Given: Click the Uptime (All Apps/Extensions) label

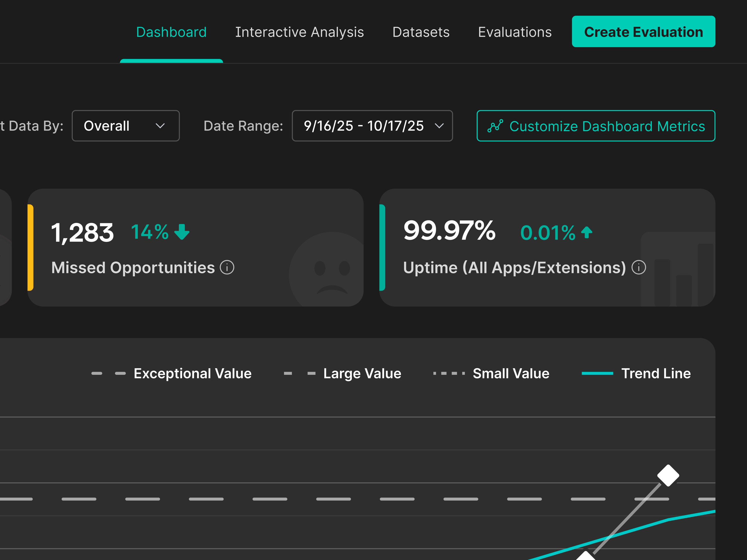Looking at the screenshot, I should tap(515, 268).
